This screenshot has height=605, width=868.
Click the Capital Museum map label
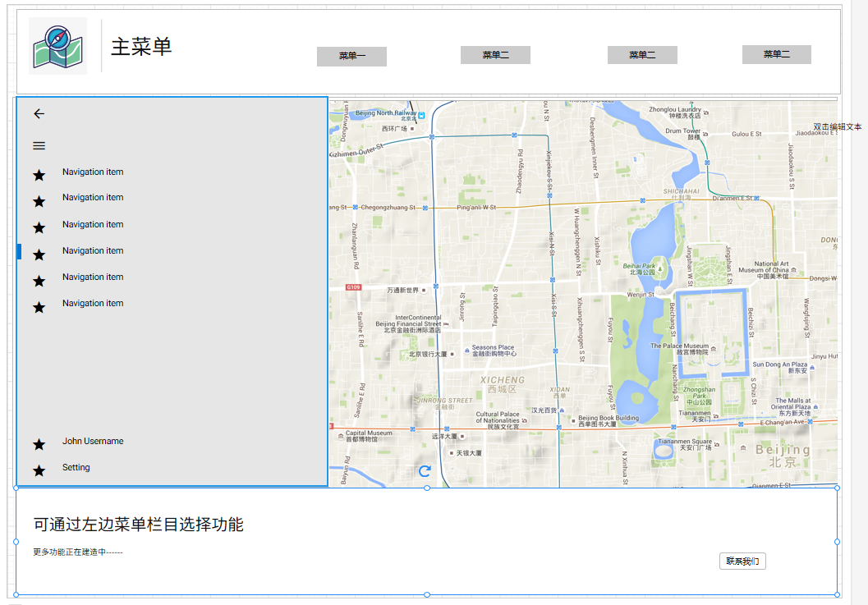369,436
